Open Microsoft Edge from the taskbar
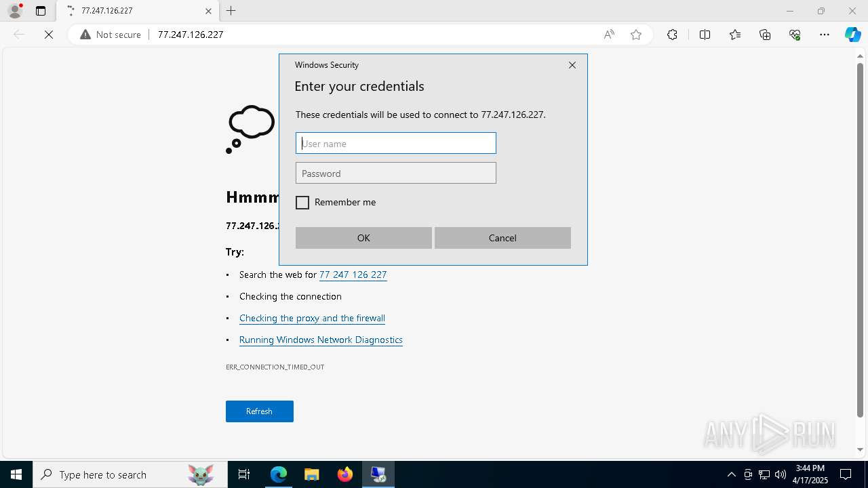 pos(279,474)
